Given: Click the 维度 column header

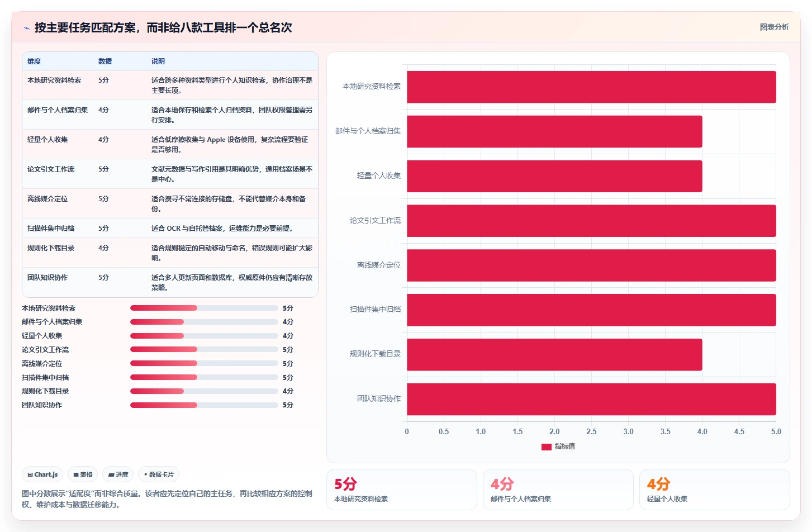Looking at the screenshot, I should click(34, 61).
